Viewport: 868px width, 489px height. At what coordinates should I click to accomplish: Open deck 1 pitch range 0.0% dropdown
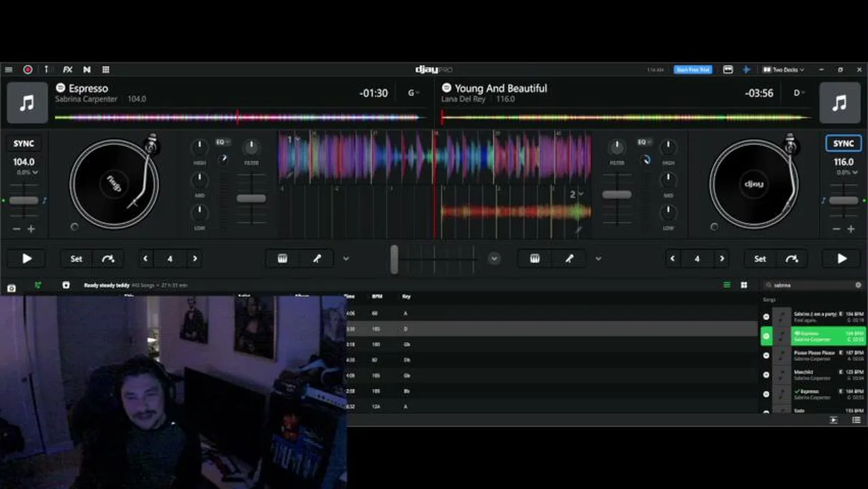[28, 173]
